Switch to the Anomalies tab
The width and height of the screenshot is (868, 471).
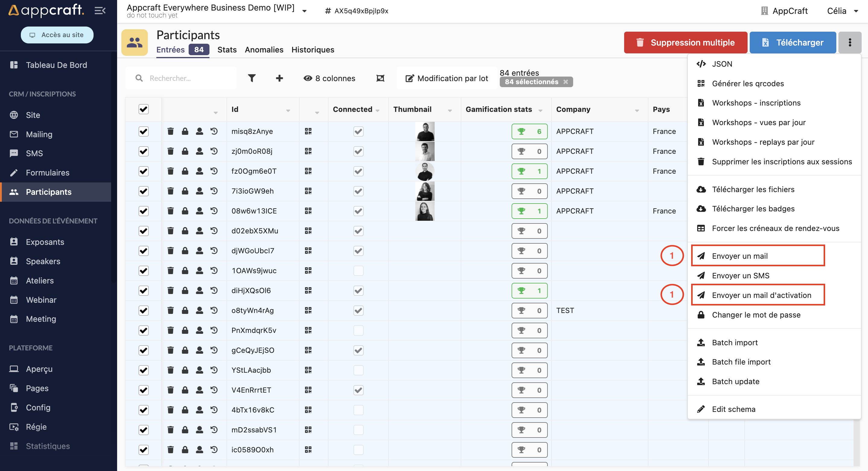(264, 49)
